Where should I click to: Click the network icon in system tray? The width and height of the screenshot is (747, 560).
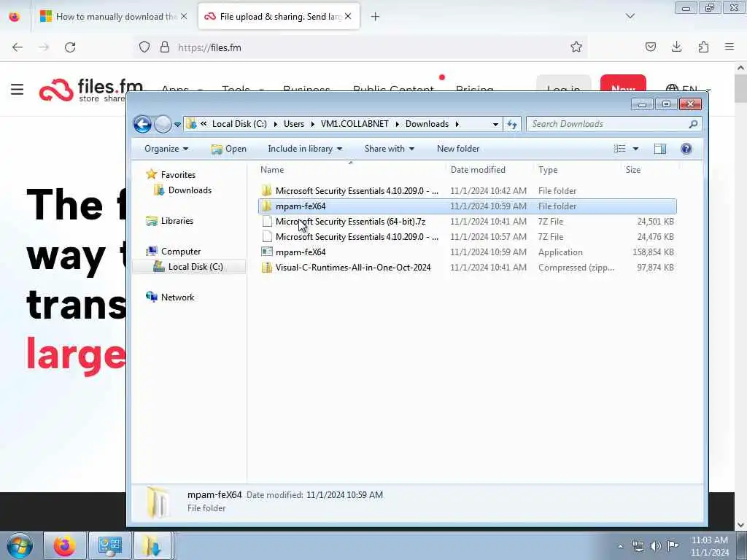coord(638,545)
